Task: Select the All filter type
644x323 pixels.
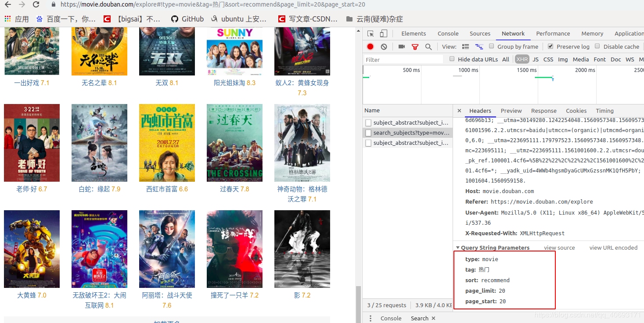Action: click(x=506, y=59)
